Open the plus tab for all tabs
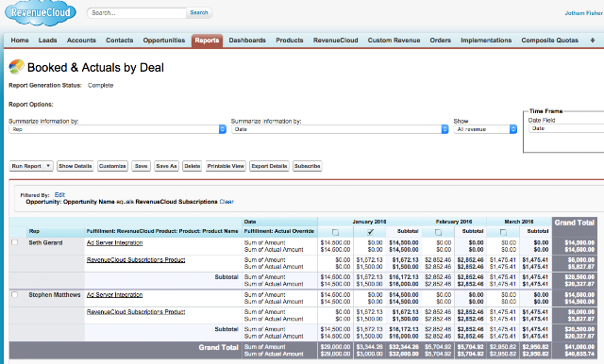604x364 pixels. tap(593, 40)
